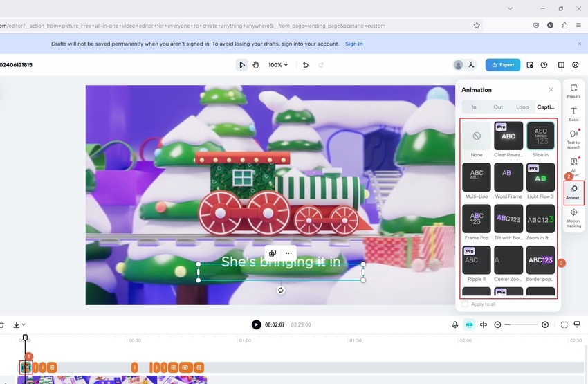This screenshot has height=384, width=588.
Task: Split the clip at playhead
Action: click(x=484, y=324)
